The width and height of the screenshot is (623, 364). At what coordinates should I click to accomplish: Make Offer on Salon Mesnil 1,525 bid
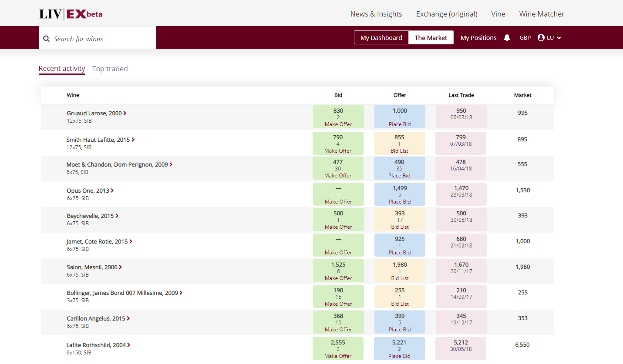(x=338, y=278)
